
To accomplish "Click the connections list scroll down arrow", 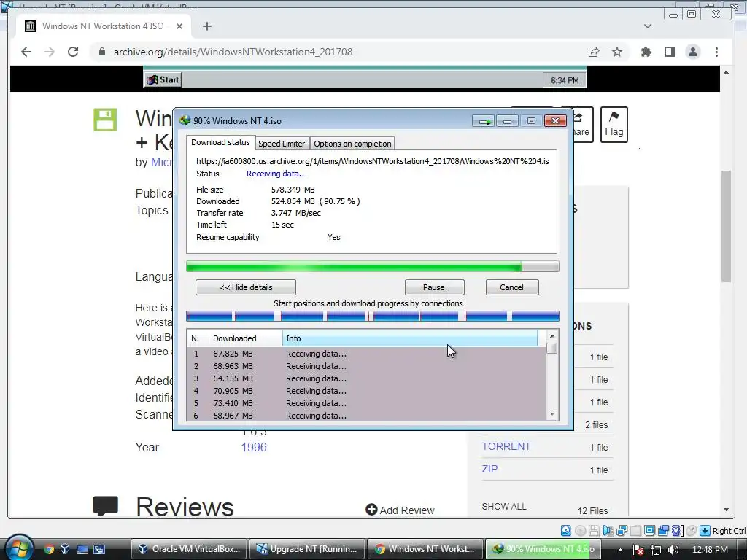I will [x=552, y=414].
